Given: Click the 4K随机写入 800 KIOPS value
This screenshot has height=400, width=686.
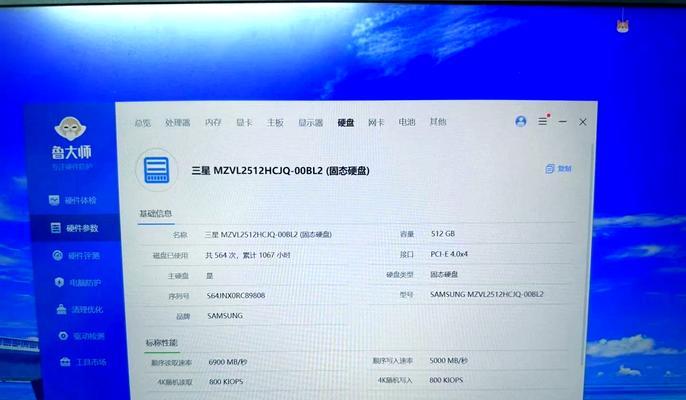Looking at the screenshot, I should 446,380.
